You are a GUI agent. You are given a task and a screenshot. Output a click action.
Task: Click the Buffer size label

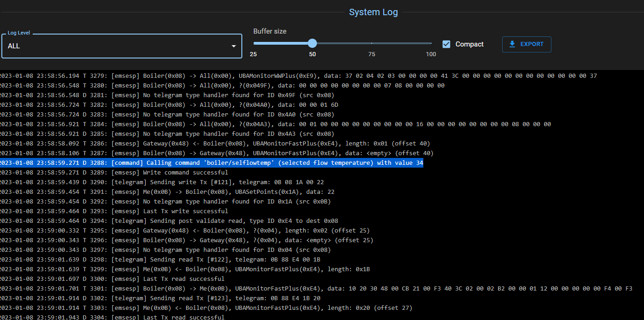coord(269,31)
